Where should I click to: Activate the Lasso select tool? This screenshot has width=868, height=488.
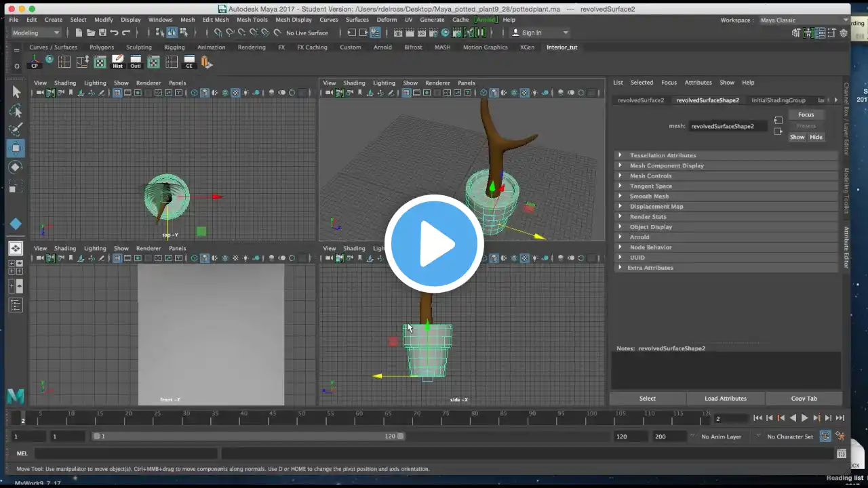tap(16, 110)
